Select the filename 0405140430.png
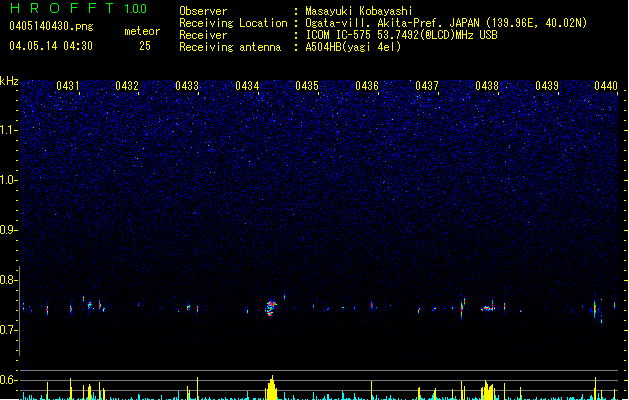 pos(51,26)
